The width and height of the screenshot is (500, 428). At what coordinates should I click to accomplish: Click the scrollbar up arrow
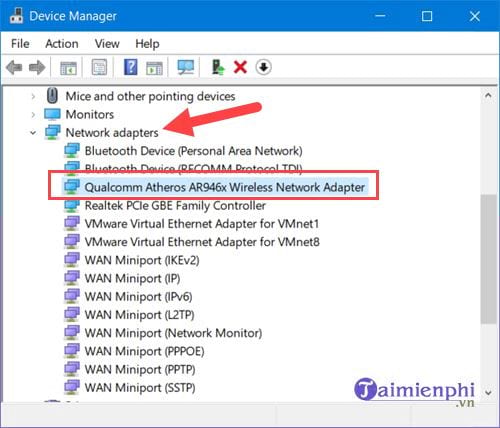pos(488,96)
